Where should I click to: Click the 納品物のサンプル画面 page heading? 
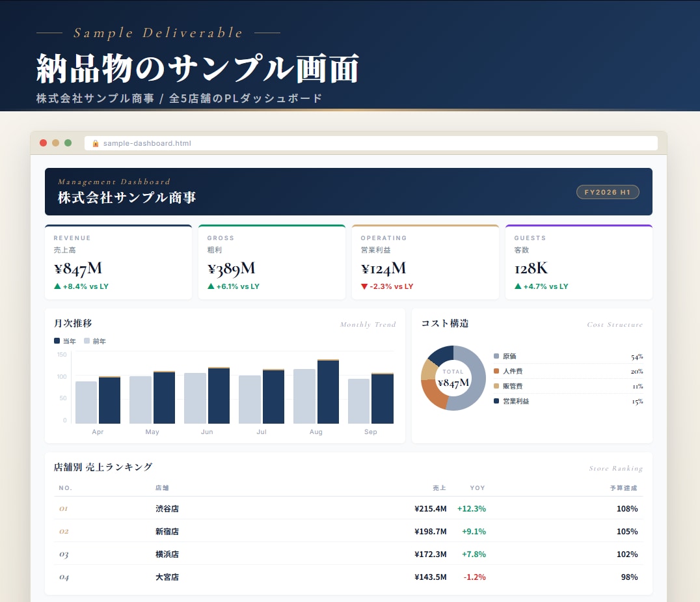pos(198,69)
